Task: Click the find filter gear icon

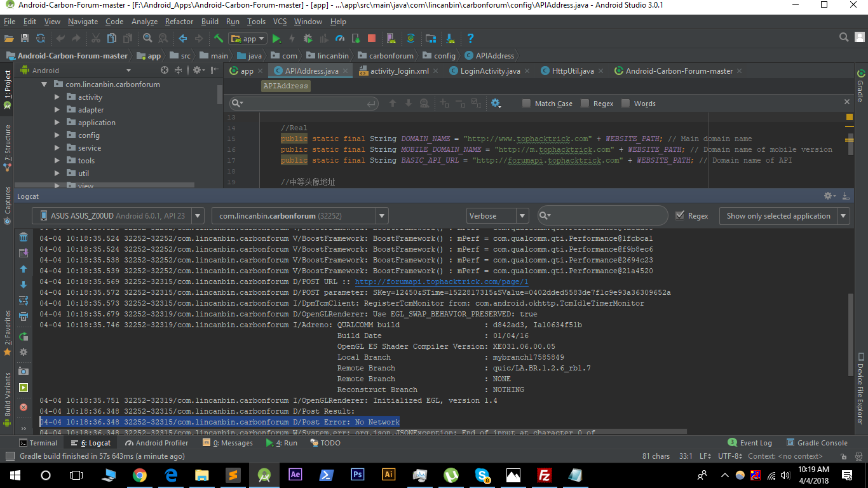Action: [x=496, y=103]
